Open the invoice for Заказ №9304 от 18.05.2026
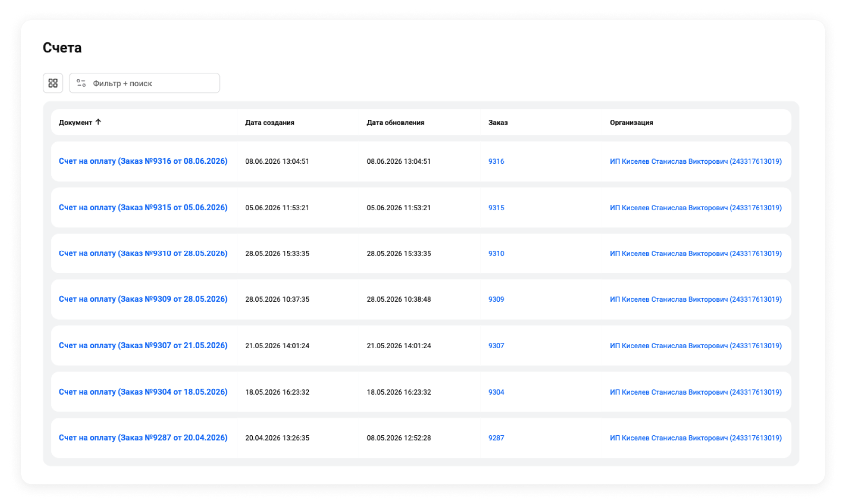846x504 pixels. (x=143, y=392)
